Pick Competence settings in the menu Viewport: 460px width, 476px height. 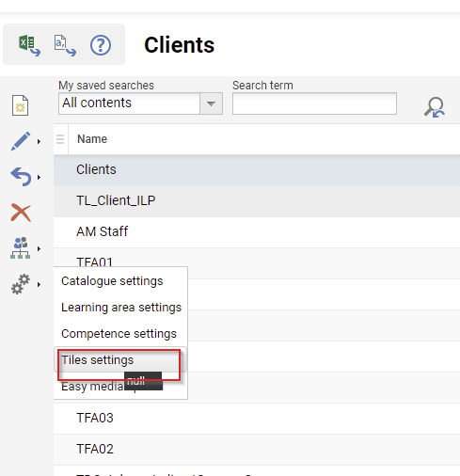point(119,334)
